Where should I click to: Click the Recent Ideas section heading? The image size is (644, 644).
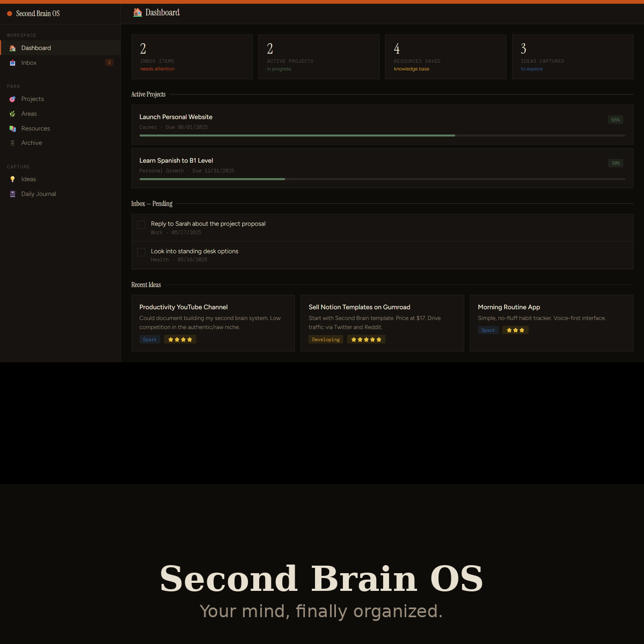click(146, 285)
